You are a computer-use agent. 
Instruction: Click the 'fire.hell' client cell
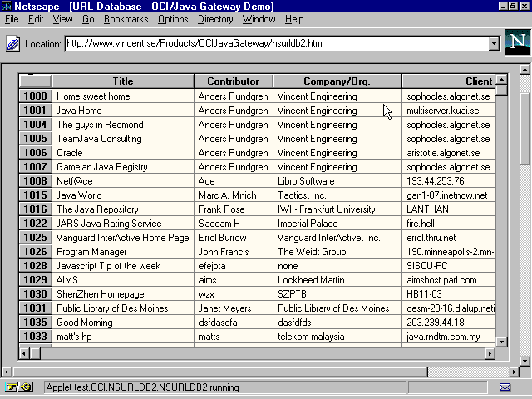[x=449, y=224]
